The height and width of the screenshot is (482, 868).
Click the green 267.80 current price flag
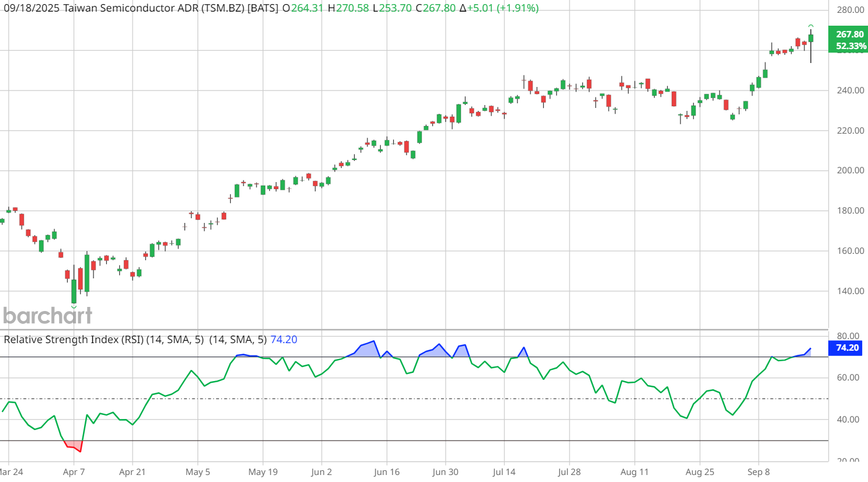pos(850,34)
